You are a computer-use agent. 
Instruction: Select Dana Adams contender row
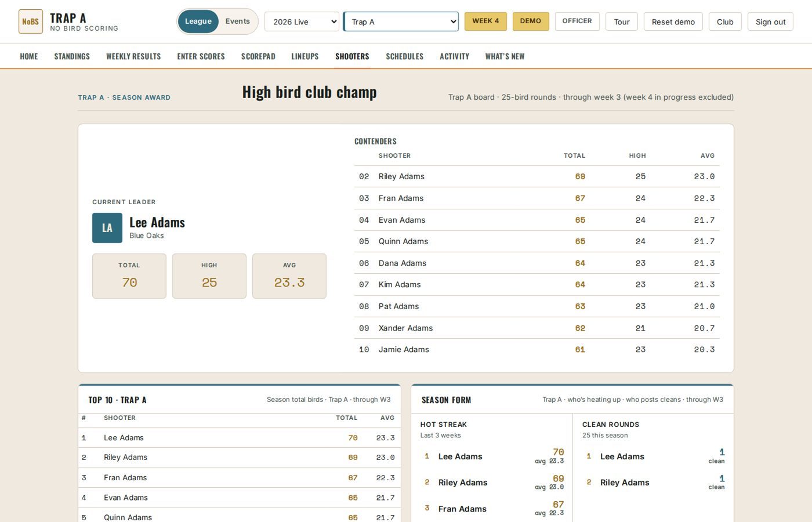pyautogui.click(x=537, y=263)
